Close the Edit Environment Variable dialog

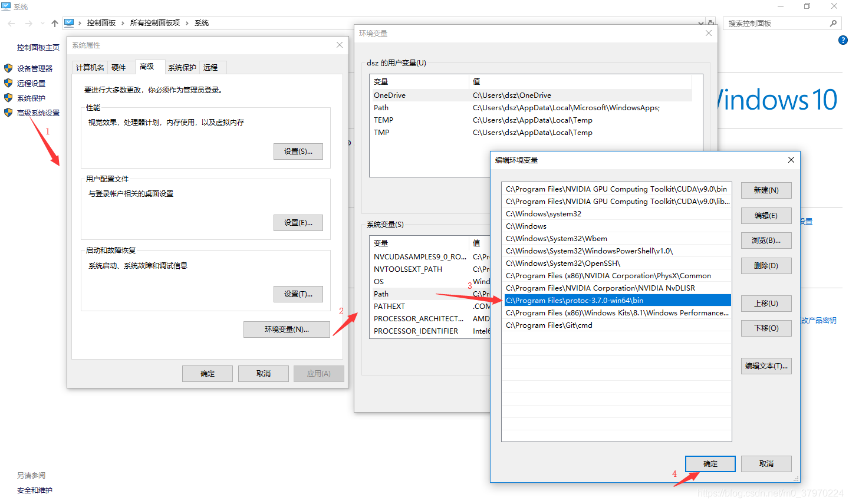(x=791, y=160)
